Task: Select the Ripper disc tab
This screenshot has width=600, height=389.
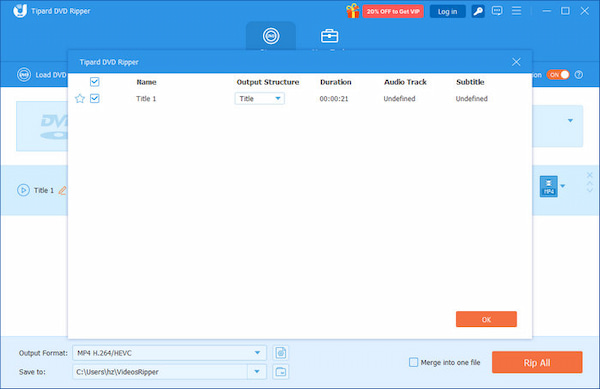Action: point(271,36)
